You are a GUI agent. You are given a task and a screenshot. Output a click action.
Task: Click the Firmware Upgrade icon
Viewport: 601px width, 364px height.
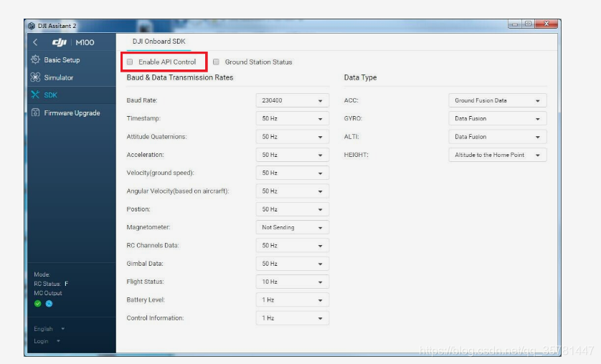click(35, 112)
